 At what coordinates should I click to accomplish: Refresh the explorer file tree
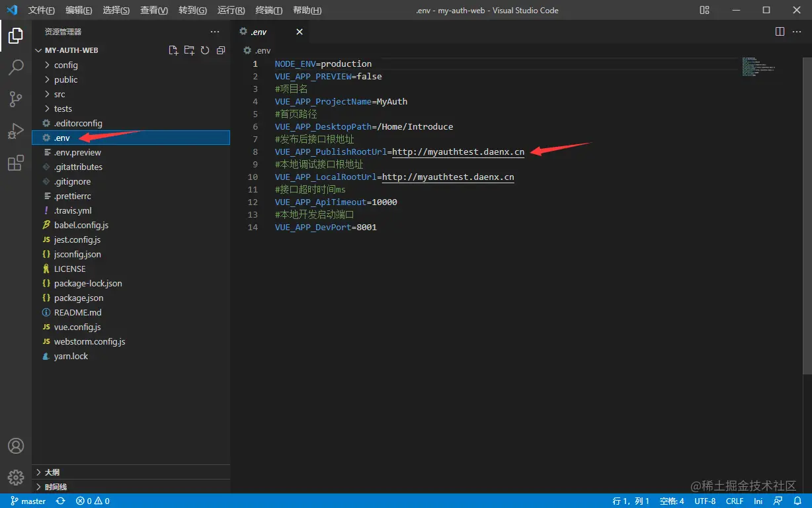pyautogui.click(x=205, y=50)
